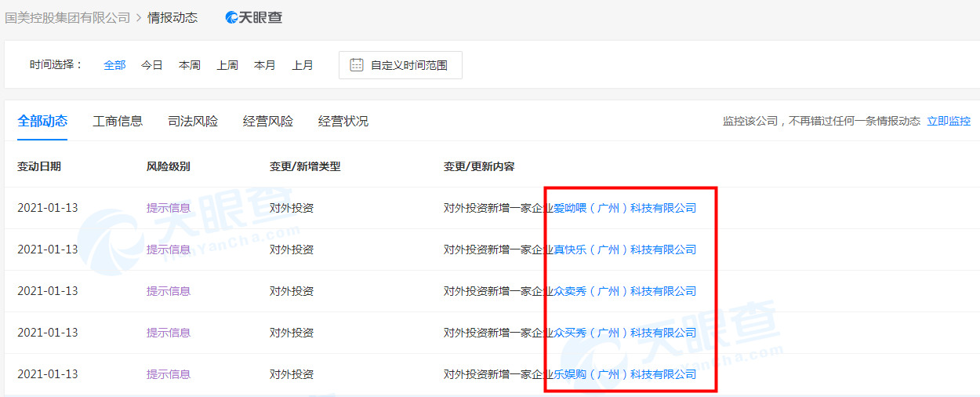Open 爱呦喂（广州）科技有限公司 company link
Screen dimensions: 980x397
(x=625, y=208)
